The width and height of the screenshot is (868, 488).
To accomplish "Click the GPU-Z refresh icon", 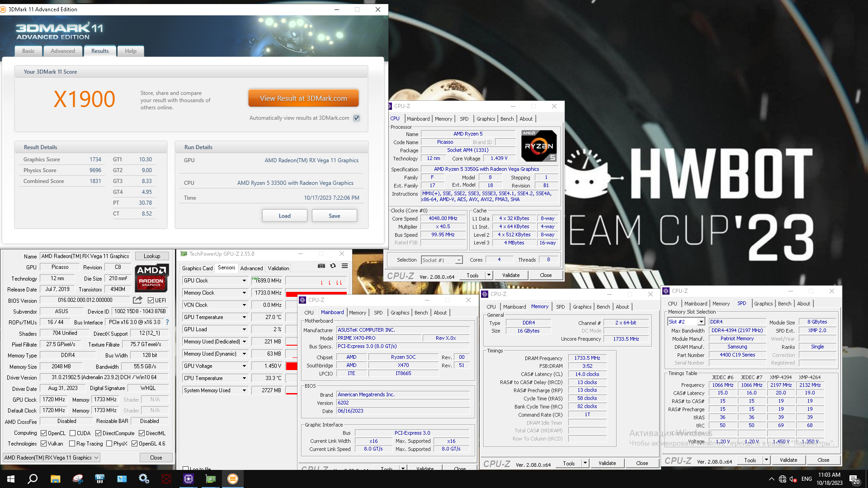I will point(333,266).
